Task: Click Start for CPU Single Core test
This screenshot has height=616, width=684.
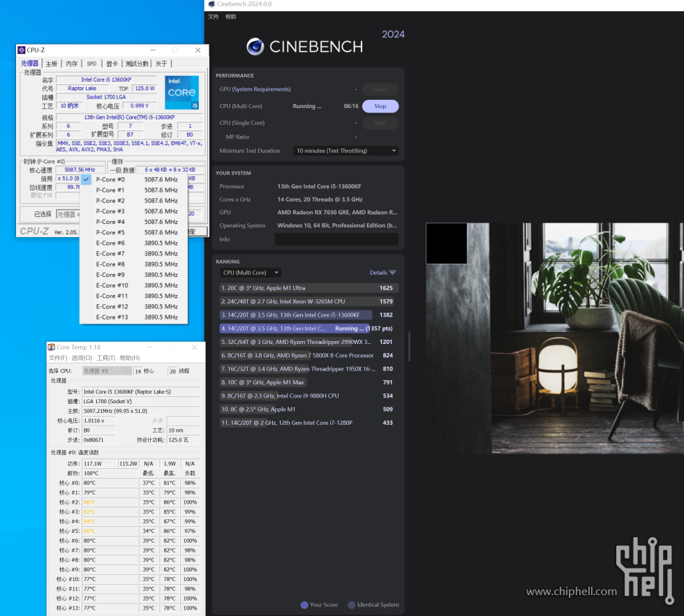Action: click(x=380, y=123)
